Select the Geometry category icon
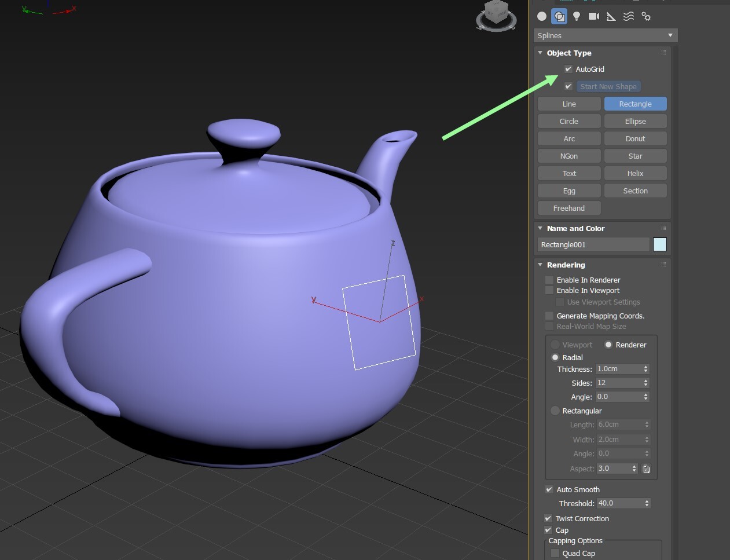Screen dimensions: 730x560 click(x=542, y=16)
